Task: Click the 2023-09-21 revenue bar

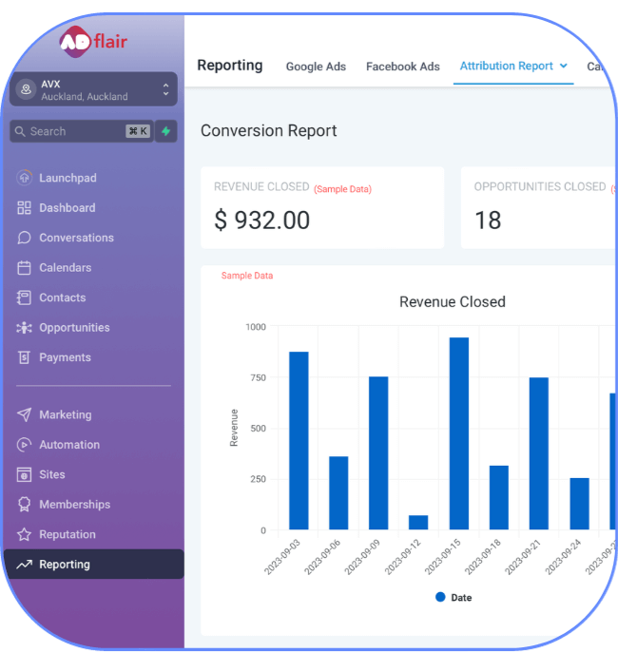Action: 539,453
